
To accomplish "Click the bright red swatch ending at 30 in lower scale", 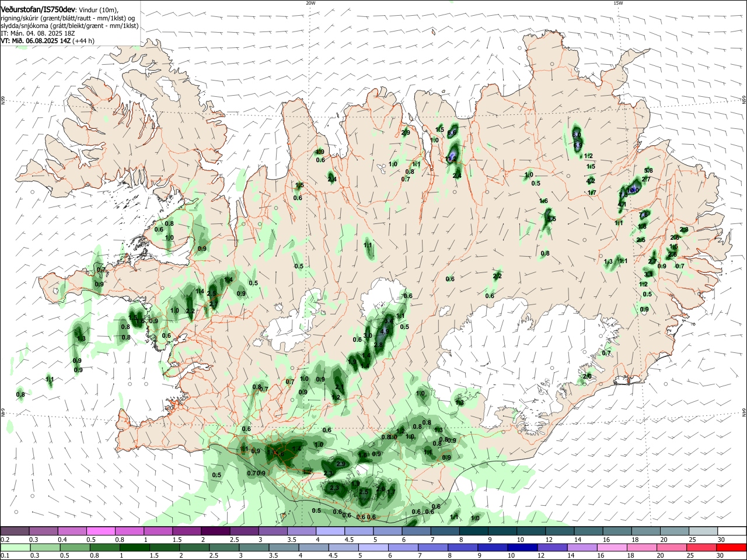I will pos(731,547).
